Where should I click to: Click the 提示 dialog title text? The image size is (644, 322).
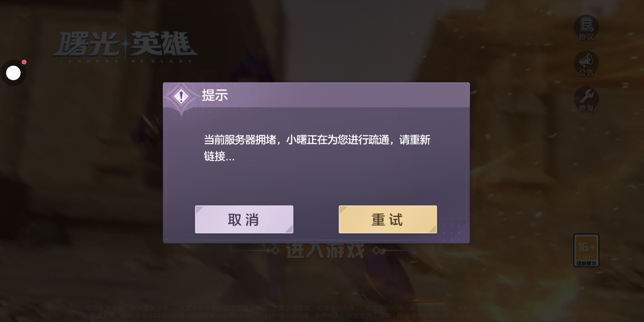(215, 95)
